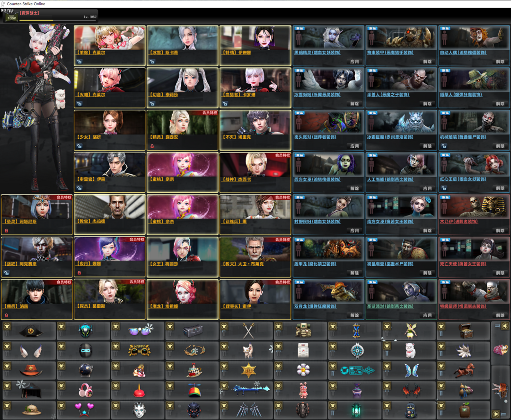Toggle the lock on 【冰雪】斯卡蒂 card
Image resolution: width=511 pixels, height=420 pixels.
coord(152,61)
